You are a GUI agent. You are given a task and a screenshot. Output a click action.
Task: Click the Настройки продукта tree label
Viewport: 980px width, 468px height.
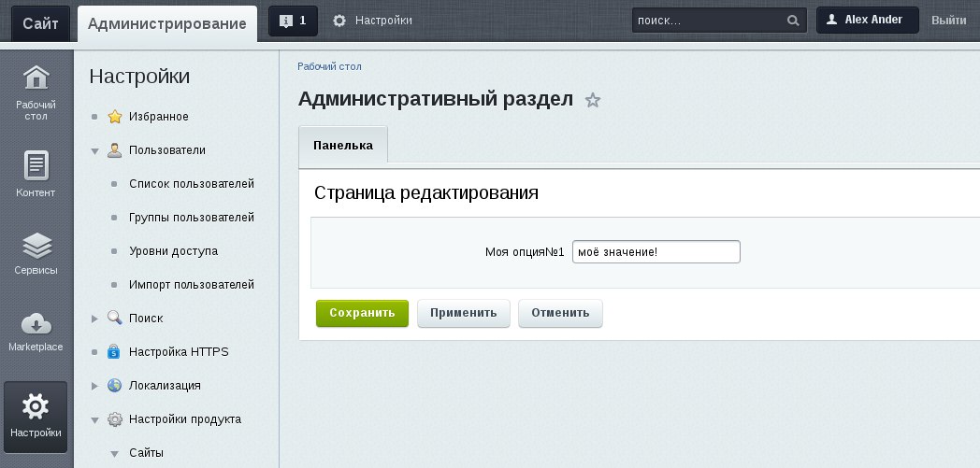185,419
